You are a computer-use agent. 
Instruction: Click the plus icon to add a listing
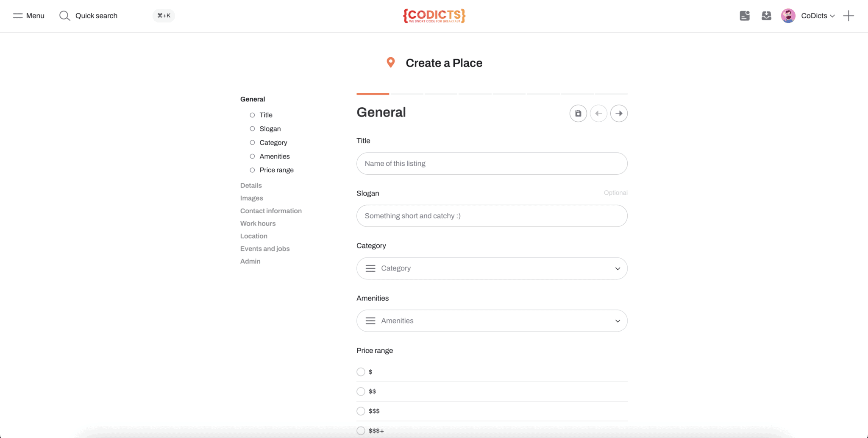click(849, 16)
